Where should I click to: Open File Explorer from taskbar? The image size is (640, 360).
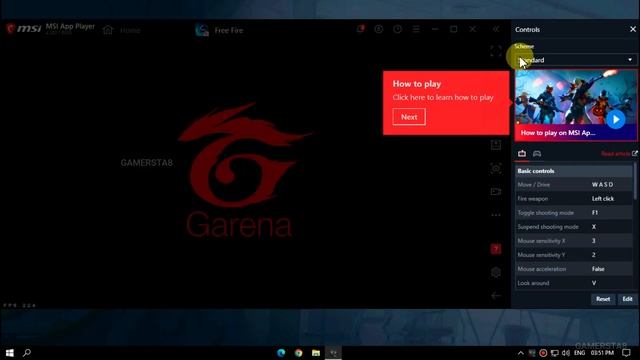click(x=316, y=353)
